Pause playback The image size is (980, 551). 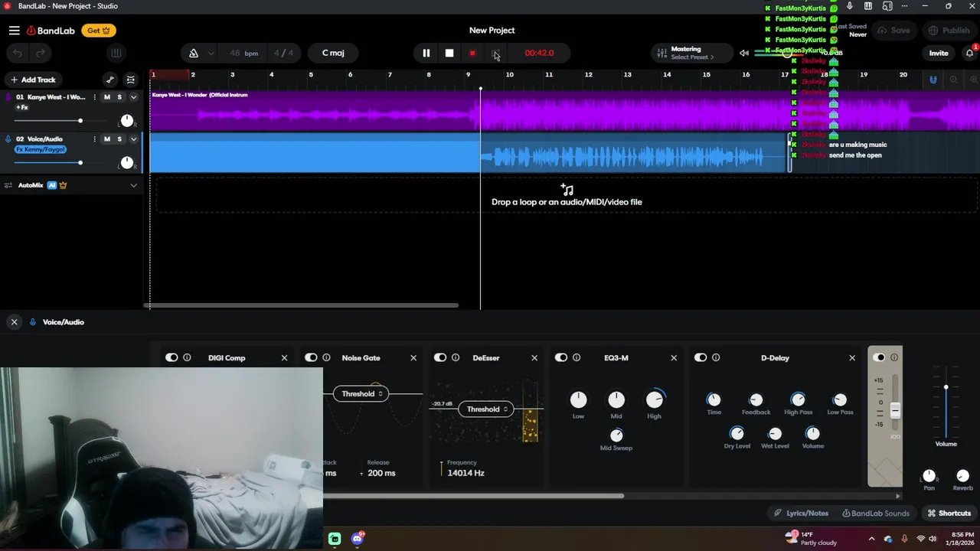426,53
